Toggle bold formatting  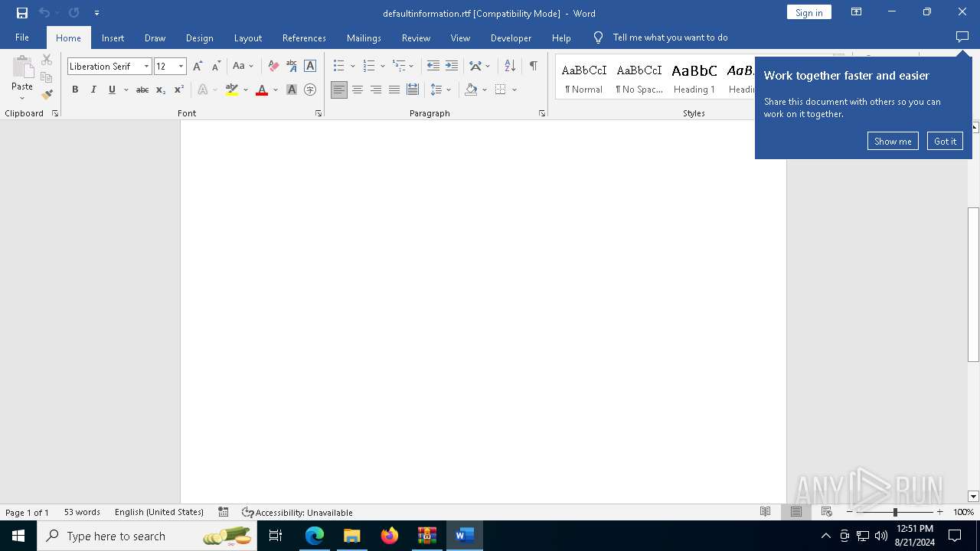pyautogui.click(x=75, y=90)
